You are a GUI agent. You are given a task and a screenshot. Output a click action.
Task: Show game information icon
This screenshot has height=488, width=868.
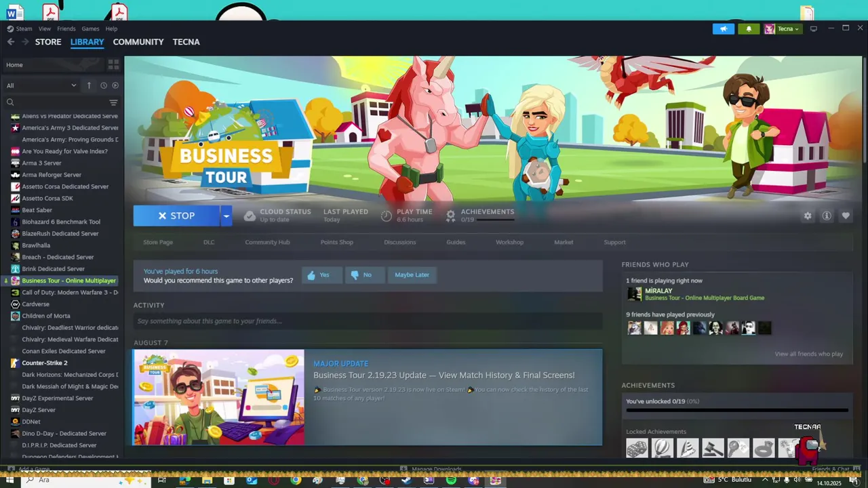click(827, 216)
